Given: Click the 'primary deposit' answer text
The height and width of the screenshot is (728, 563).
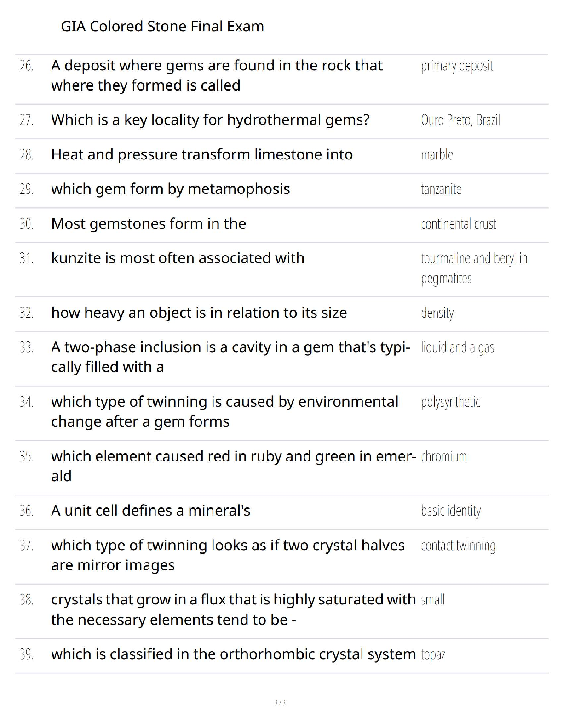Looking at the screenshot, I should point(457,66).
